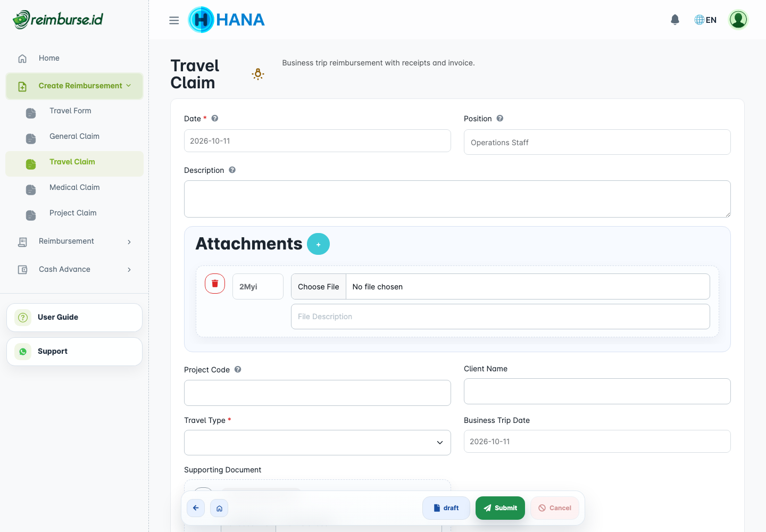Go back with the arrow button
766x532 pixels.
(196, 508)
